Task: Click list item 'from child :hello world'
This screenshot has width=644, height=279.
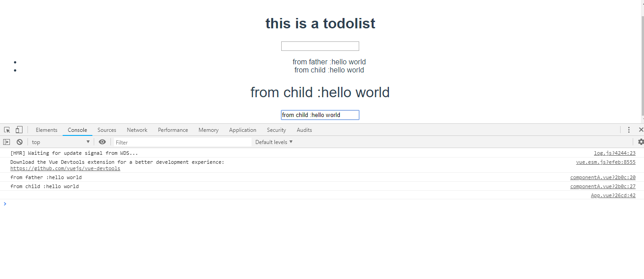Action: point(329,70)
